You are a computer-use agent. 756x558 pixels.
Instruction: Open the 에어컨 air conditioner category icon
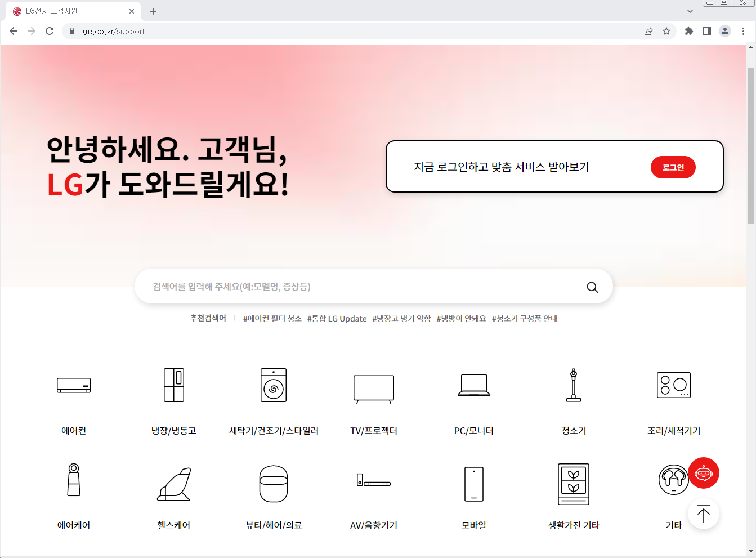click(74, 385)
